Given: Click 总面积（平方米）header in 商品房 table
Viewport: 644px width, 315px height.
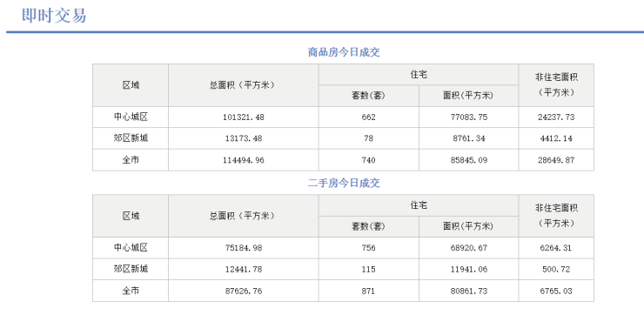Looking at the screenshot, I should coord(243,85).
